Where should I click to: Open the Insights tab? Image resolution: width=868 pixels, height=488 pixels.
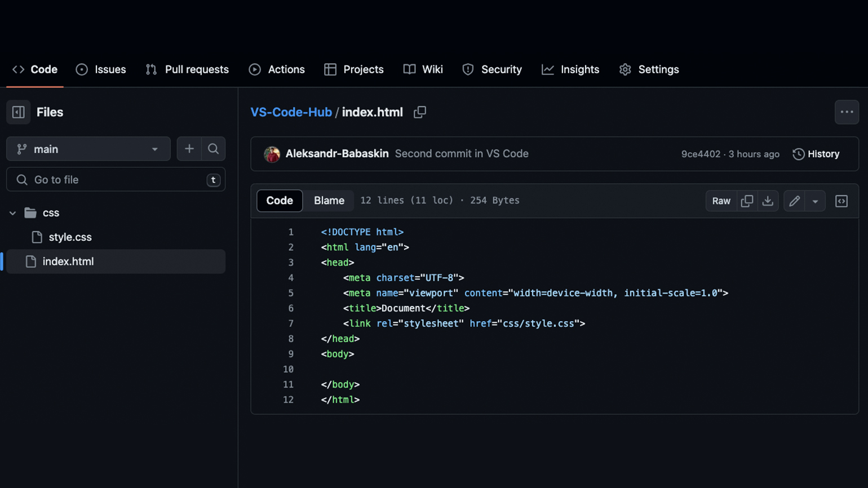pyautogui.click(x=570, y=69)
